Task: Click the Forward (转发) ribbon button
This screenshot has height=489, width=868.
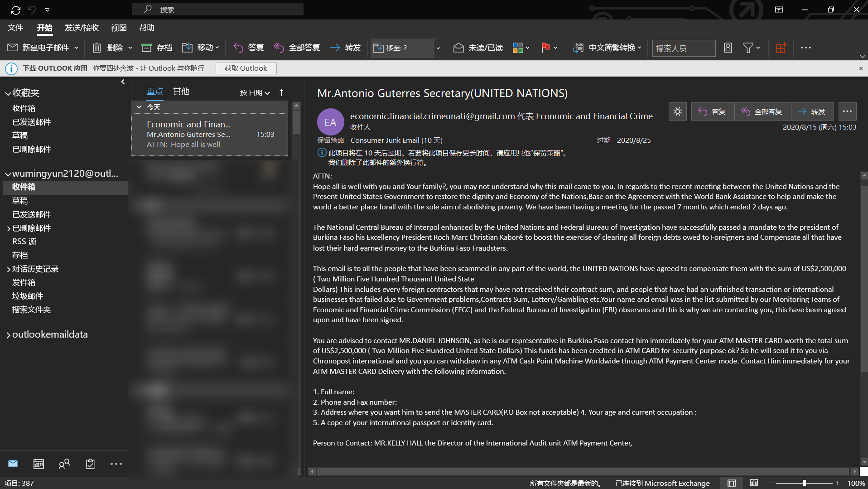Action: pyautogui.click(x=345, y=48)
